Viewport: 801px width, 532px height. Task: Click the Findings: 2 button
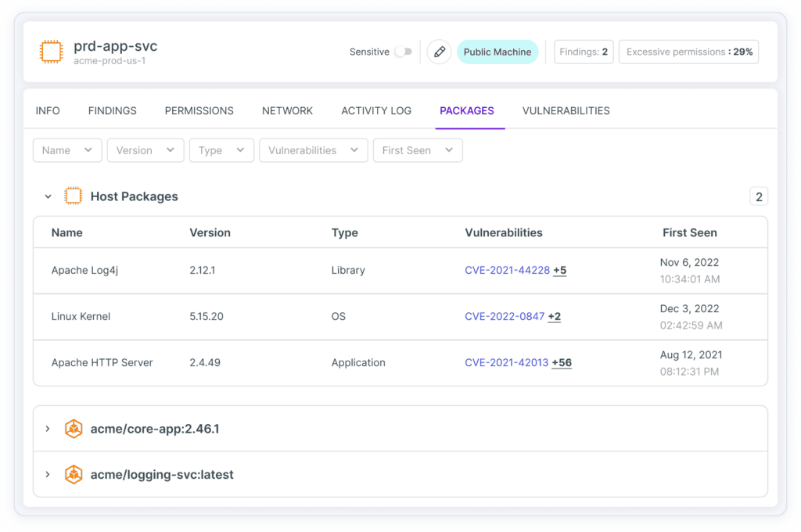584,52
